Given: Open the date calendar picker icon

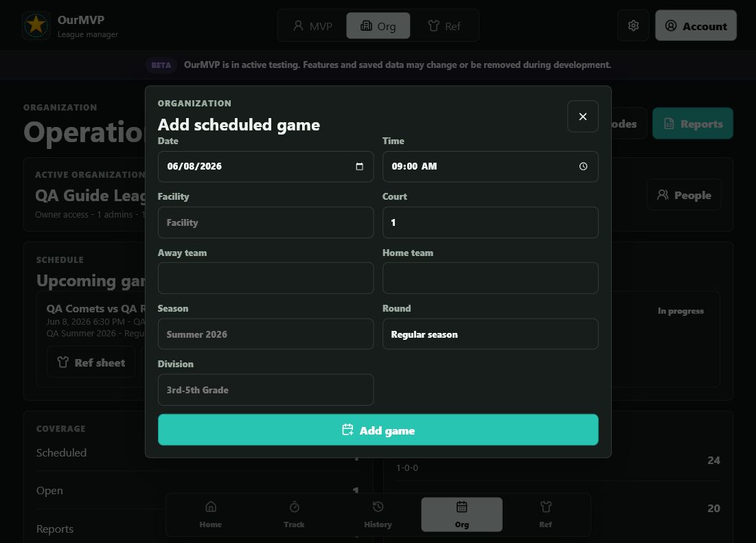Looking at the screenshot, I should (x=359, y=167).
